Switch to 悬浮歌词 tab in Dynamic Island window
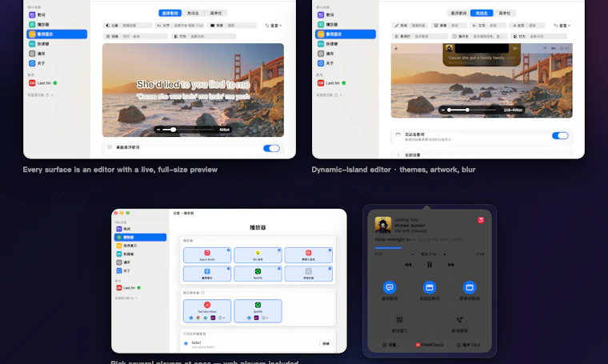 [x=458, y=13]
